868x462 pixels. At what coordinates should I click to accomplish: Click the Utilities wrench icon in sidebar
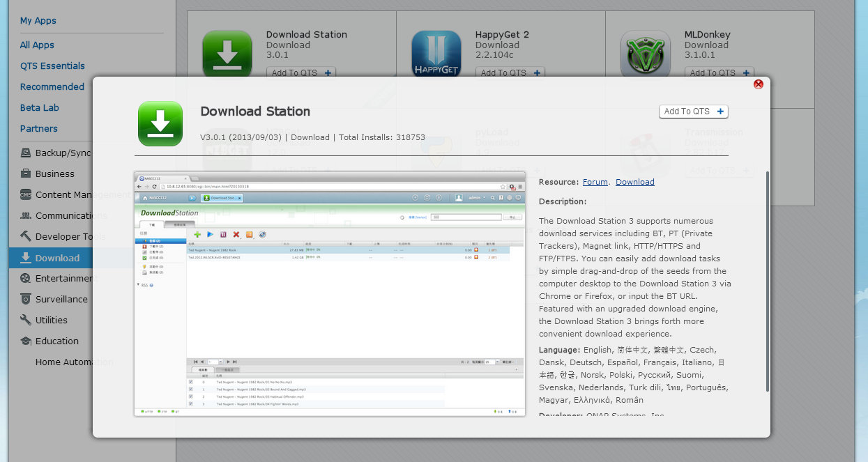26,321
